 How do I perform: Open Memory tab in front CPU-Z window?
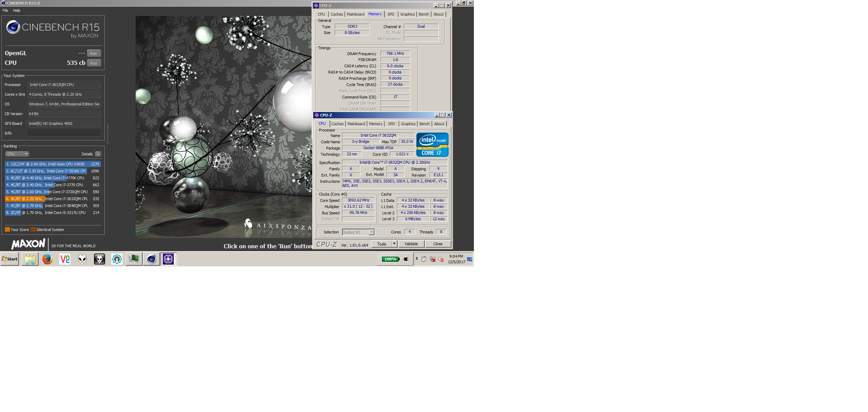[x=376, y=124]
